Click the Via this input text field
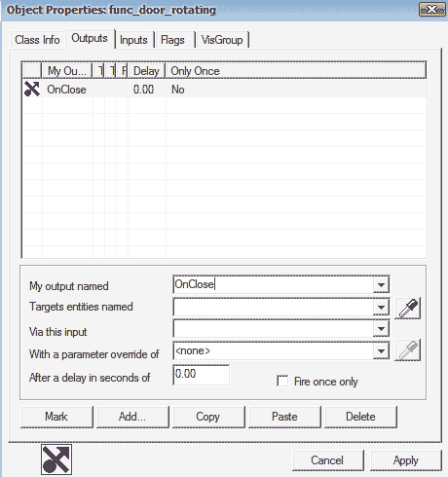This screenshot has height=477, width=448. point(274,329)
